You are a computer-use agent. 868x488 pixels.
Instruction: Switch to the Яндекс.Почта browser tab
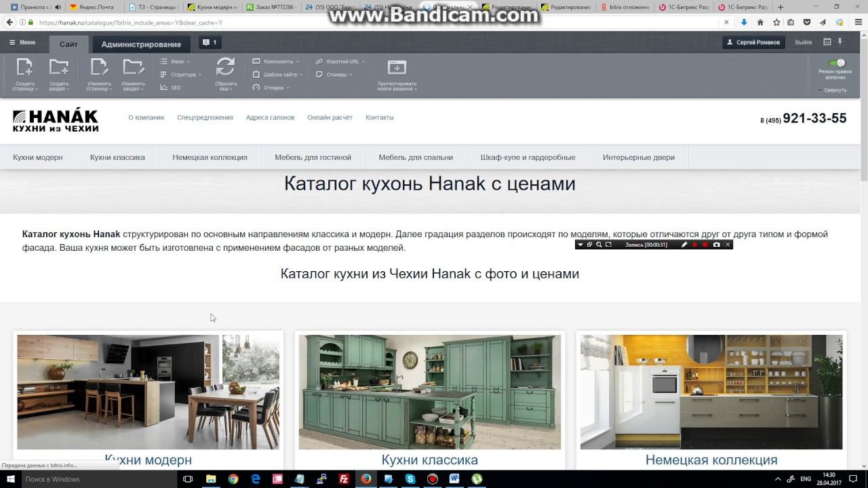(96, 7)
